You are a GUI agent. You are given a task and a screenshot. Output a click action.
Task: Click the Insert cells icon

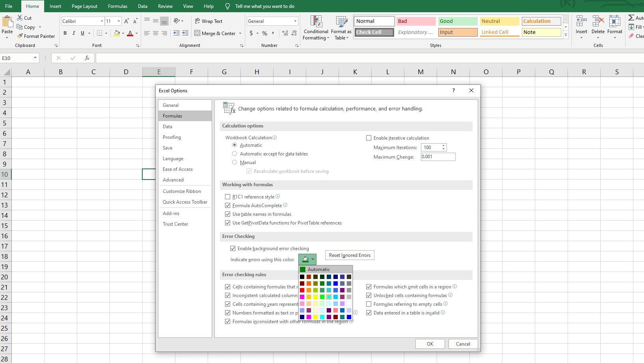pyautogui.click(x=581, y=24)
